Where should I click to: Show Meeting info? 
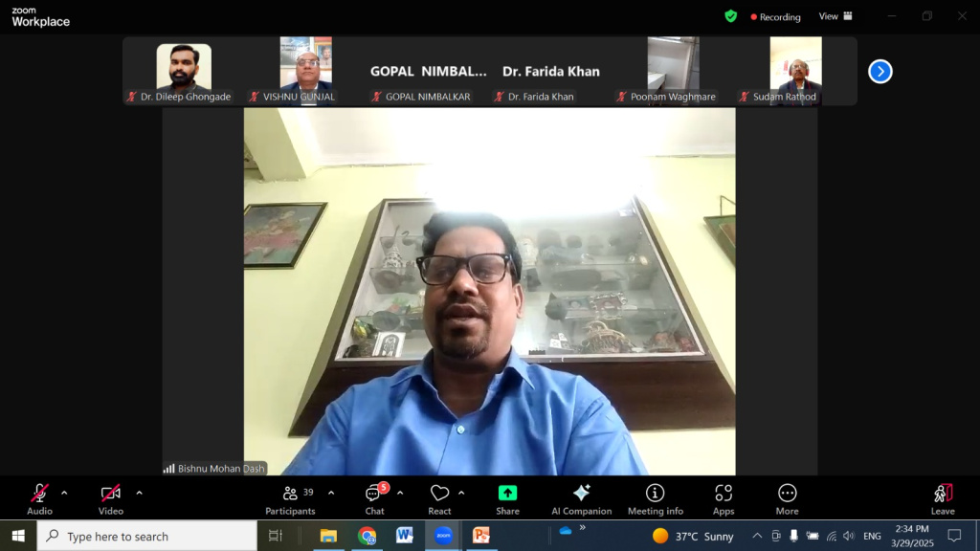click(x=656, y=497)
